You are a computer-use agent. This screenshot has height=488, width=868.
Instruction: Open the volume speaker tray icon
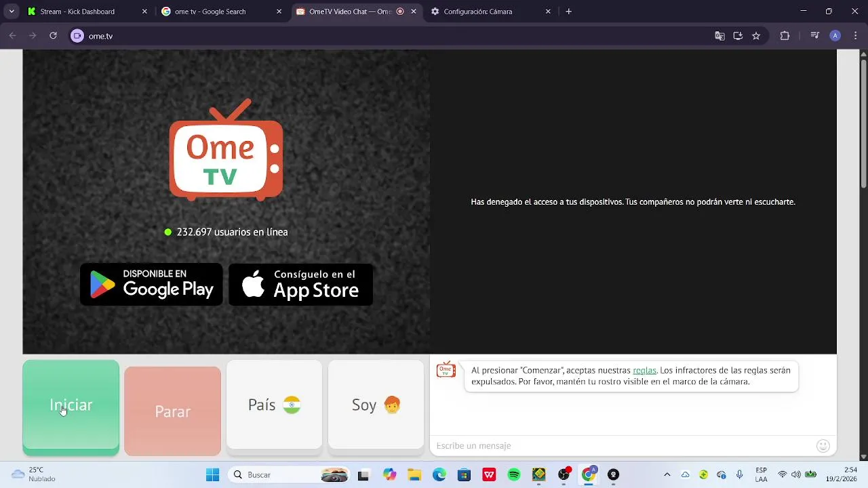coord(796,474)
